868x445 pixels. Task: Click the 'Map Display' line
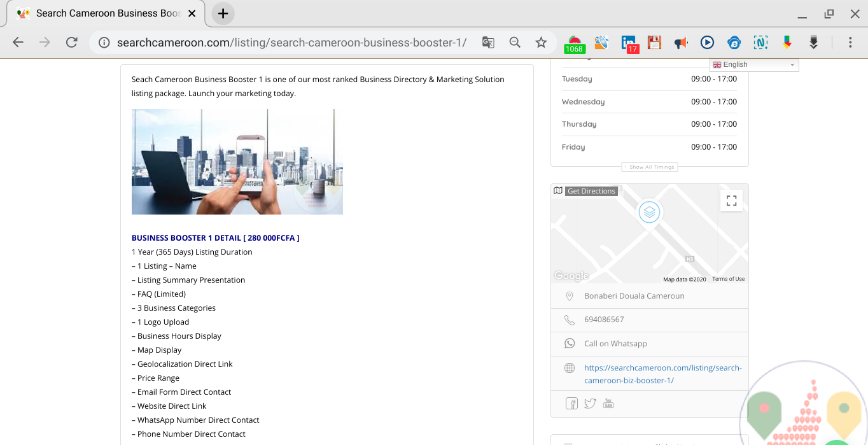pos(157,350)
